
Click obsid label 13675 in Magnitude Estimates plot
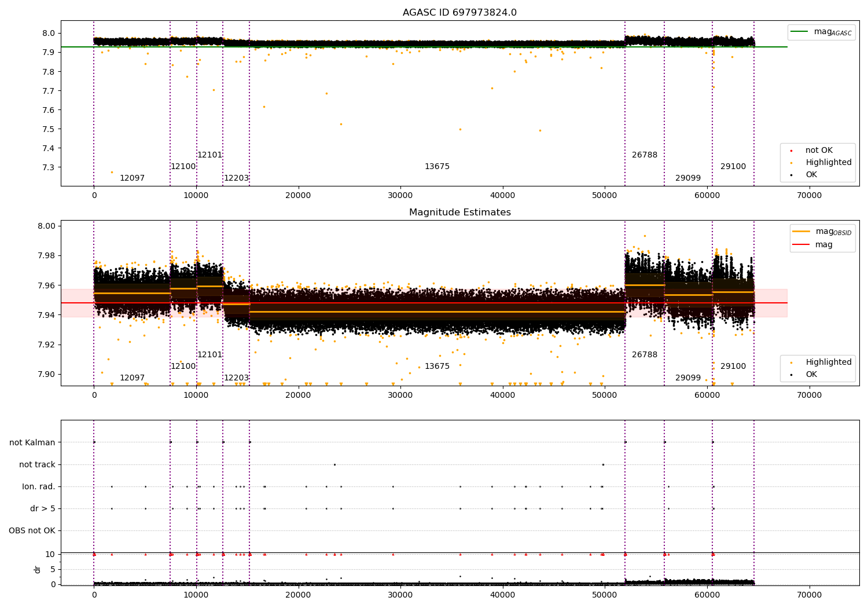tap(437, 367)
